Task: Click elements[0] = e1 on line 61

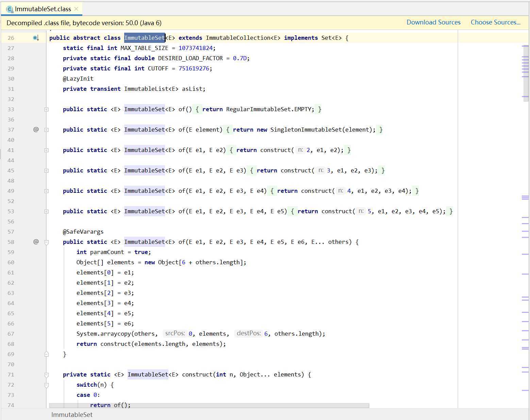Action: coord(105,272)
